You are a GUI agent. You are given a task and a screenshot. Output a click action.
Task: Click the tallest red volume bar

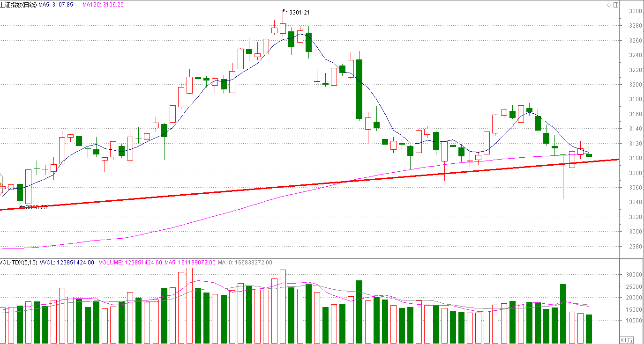[x=189, y=306]
